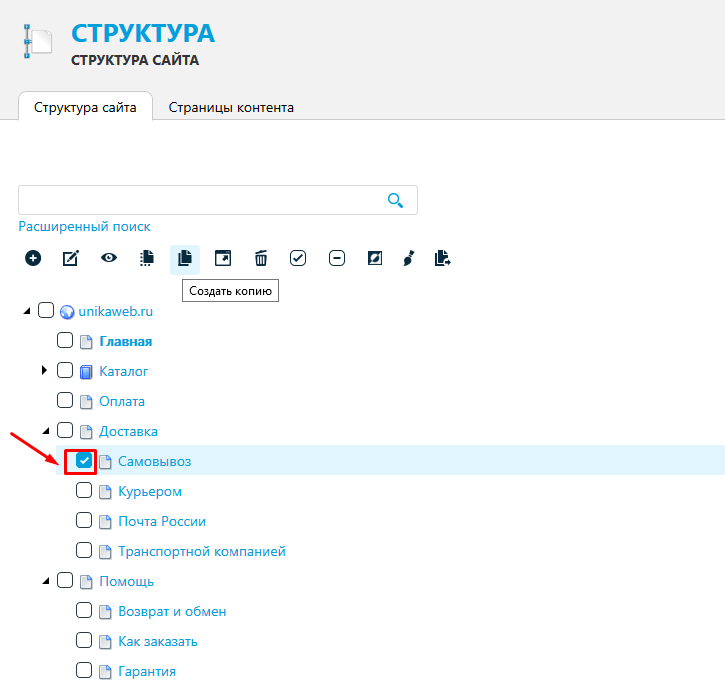Click the paintbrush toolbar icon
The image size is (725, 689).
tap(409, 258)
